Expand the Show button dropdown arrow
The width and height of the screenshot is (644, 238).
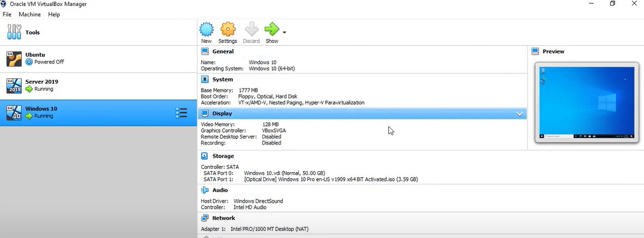point(284,33)
